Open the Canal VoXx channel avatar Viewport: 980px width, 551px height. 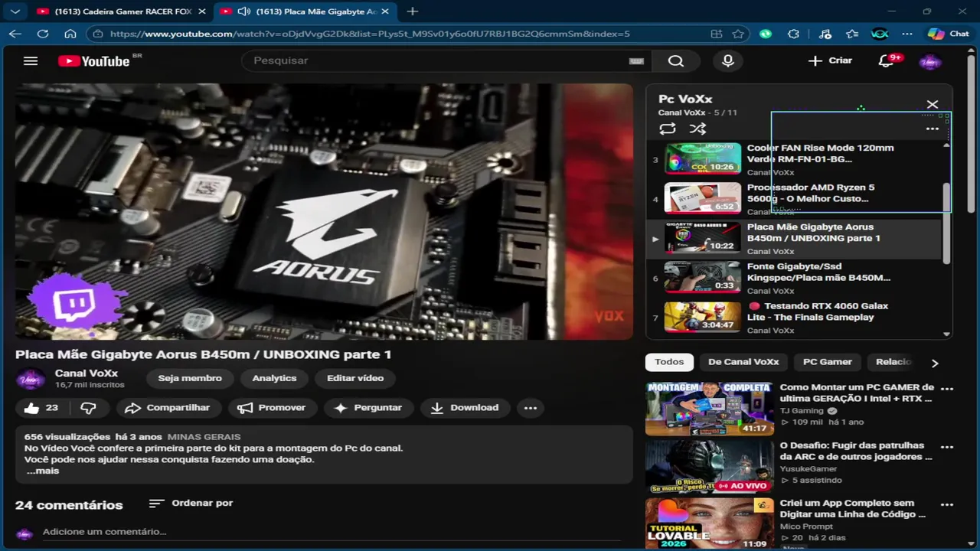(31, 379)
